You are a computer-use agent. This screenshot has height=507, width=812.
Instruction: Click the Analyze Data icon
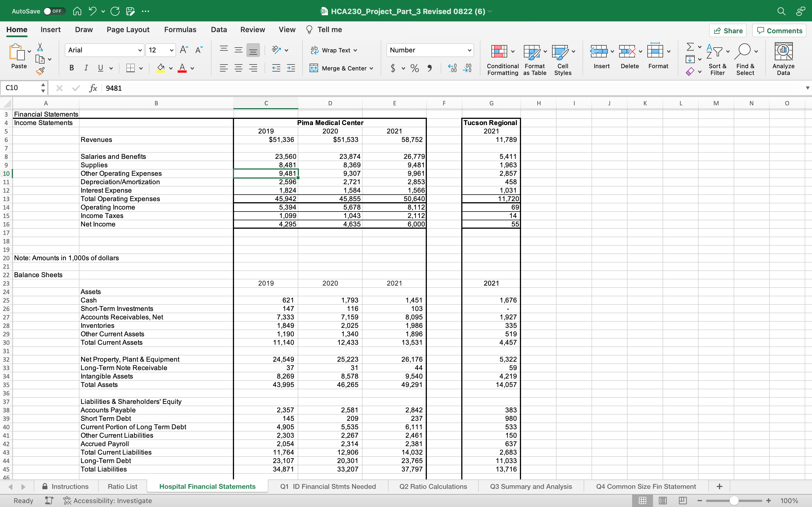(x=784, y=54)
